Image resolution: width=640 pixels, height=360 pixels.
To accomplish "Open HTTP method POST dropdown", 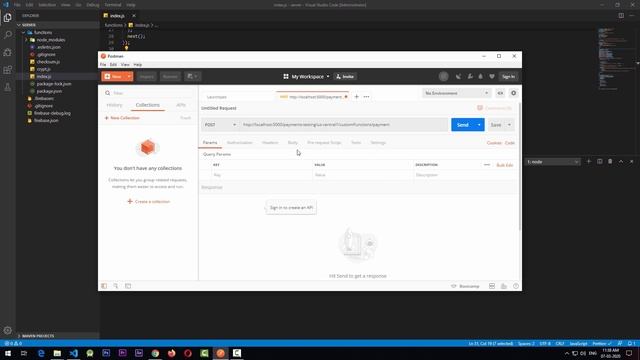I will point(220,124).
